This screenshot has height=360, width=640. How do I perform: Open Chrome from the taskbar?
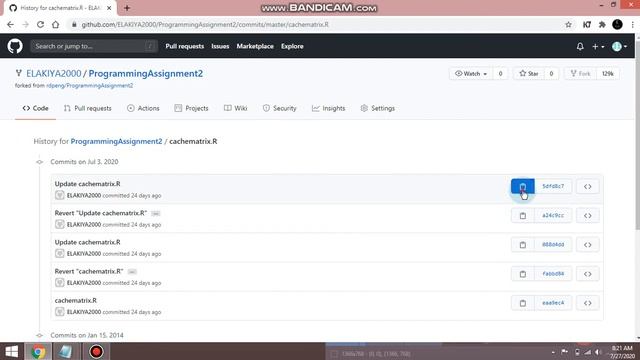(38, 352)
